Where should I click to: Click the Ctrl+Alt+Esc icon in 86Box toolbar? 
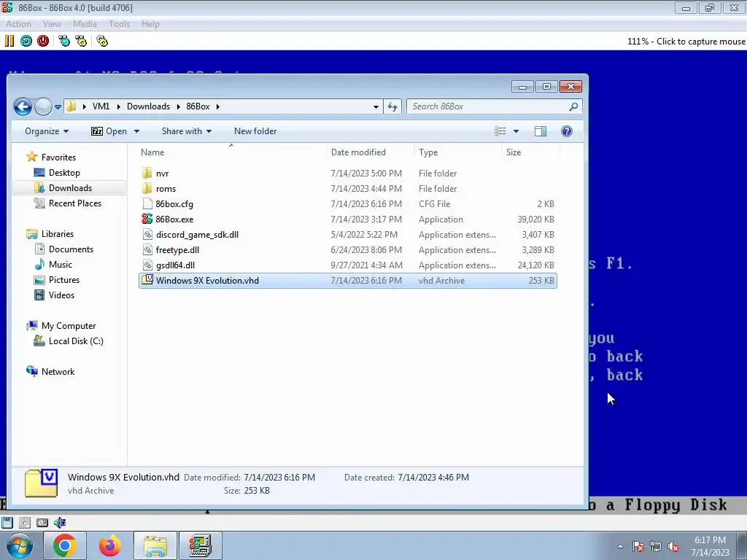tap(81, 41)
